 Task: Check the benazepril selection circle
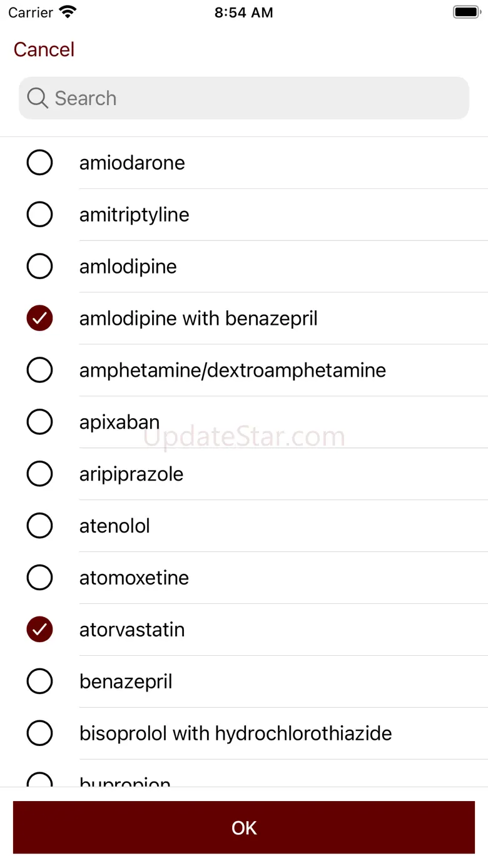(x=39, y=682)
